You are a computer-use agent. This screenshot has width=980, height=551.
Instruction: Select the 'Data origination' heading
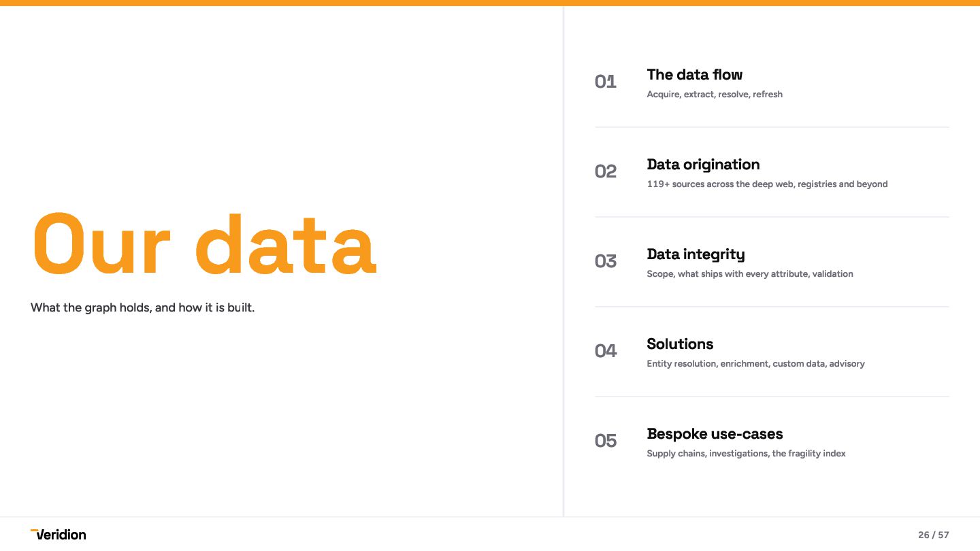click(703, 165)
